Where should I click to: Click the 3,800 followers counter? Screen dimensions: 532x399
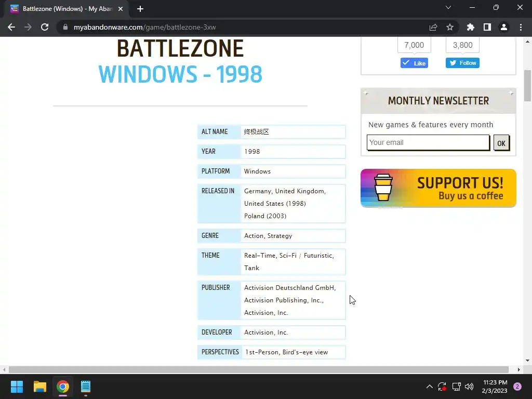(462, 45)
